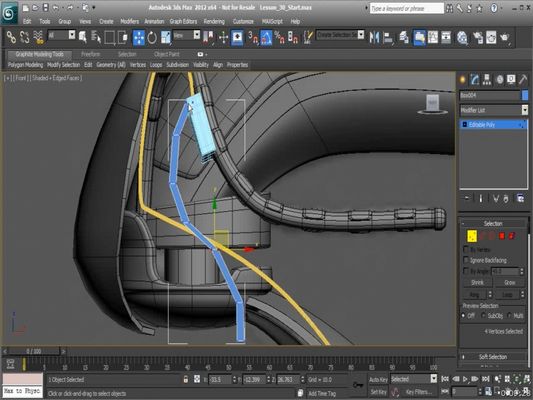533x400 pixels.
Task: Select the Select and Link tool
Action: pyautogui.click(x=12, y=37)
